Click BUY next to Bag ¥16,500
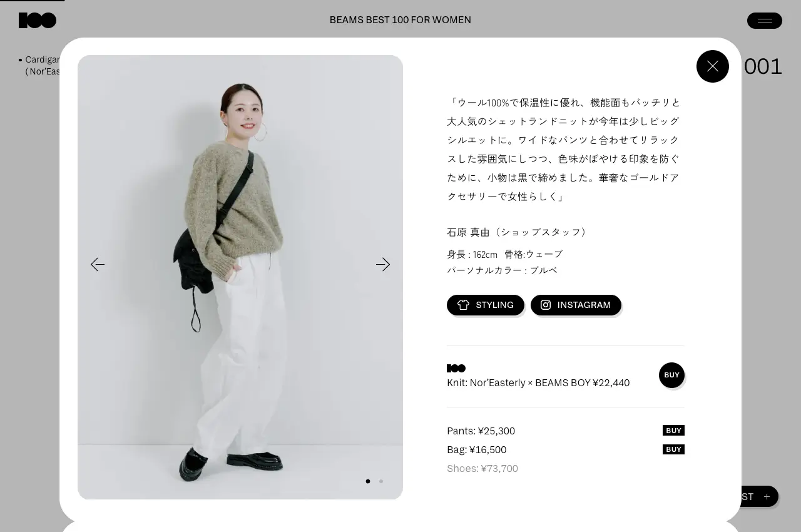 [673, 449]
